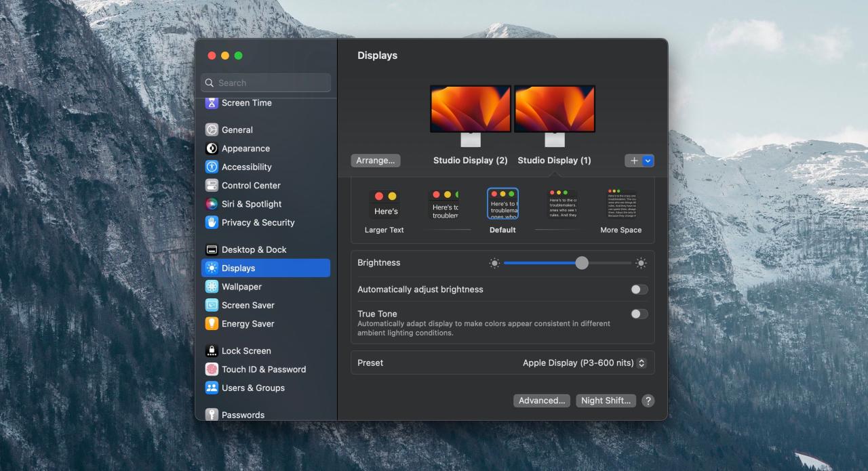Open Touch ID & Password settings
Screen dimensions: 868x471
click(x=266, y=369)
